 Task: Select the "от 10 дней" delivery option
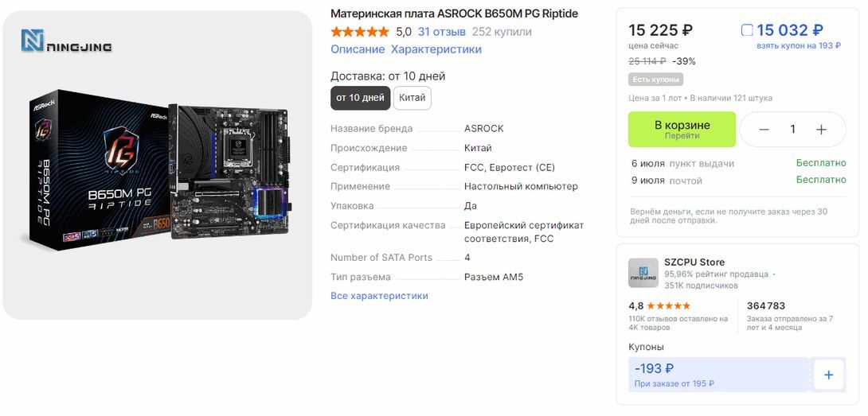360,98
